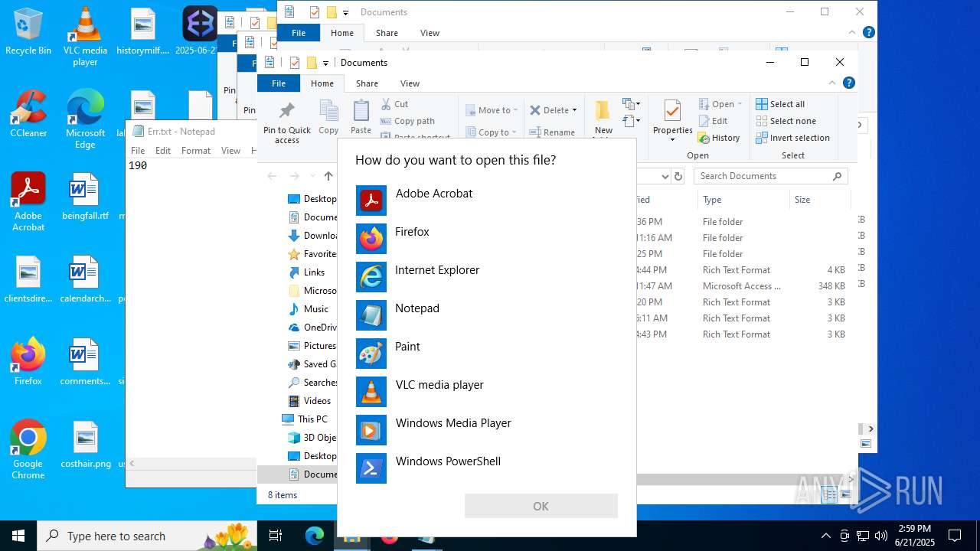Image resolution: width=980 pixels, height=551 pixels.
Task: Click the beingfall.rtf desktop file
Action: coord(85,196)
